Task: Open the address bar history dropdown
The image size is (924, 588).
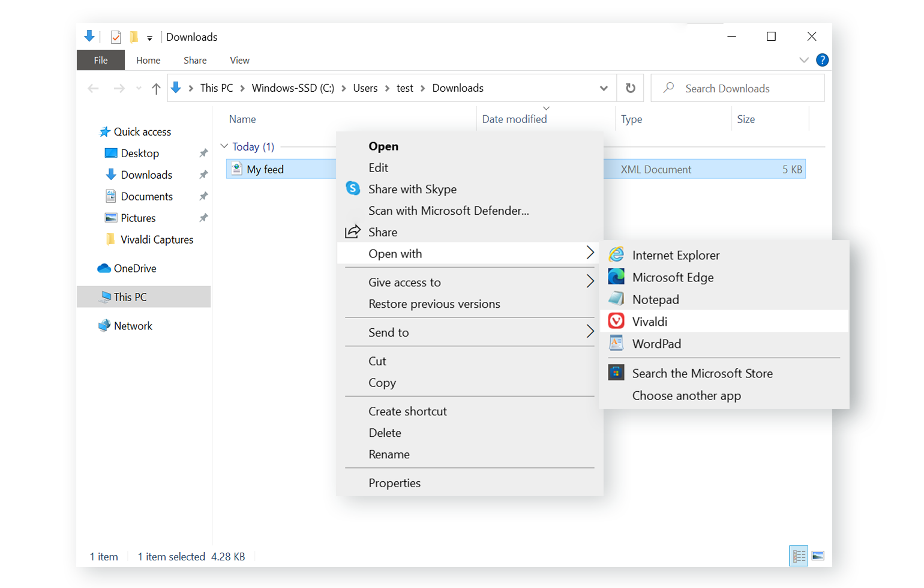Action: click(603, 88)
